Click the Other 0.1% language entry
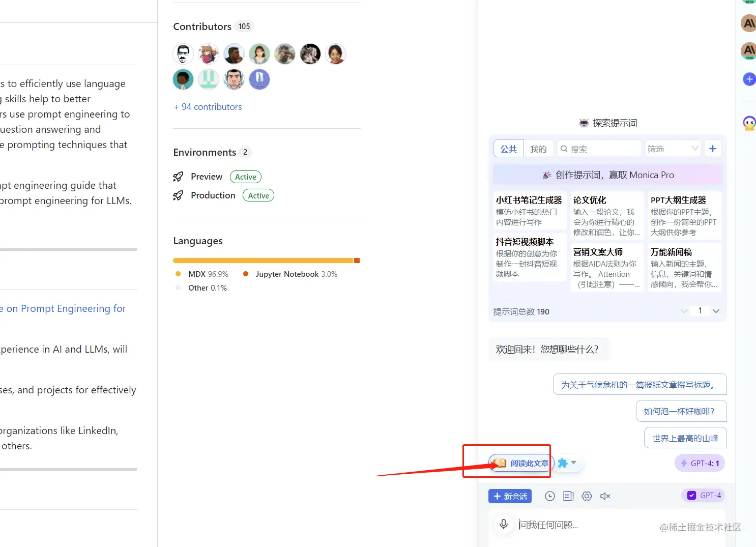This screenshot has height=547, width=756. (x=201, y=287)
